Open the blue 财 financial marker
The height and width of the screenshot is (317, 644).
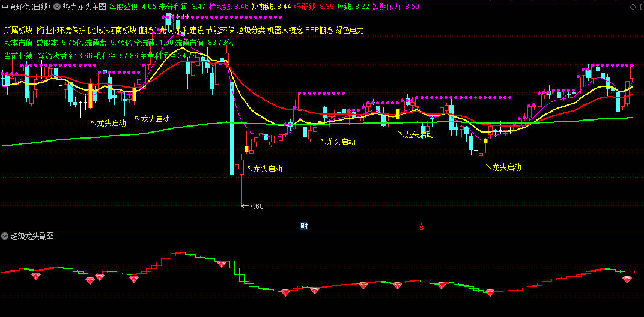(x=304, y=226)
